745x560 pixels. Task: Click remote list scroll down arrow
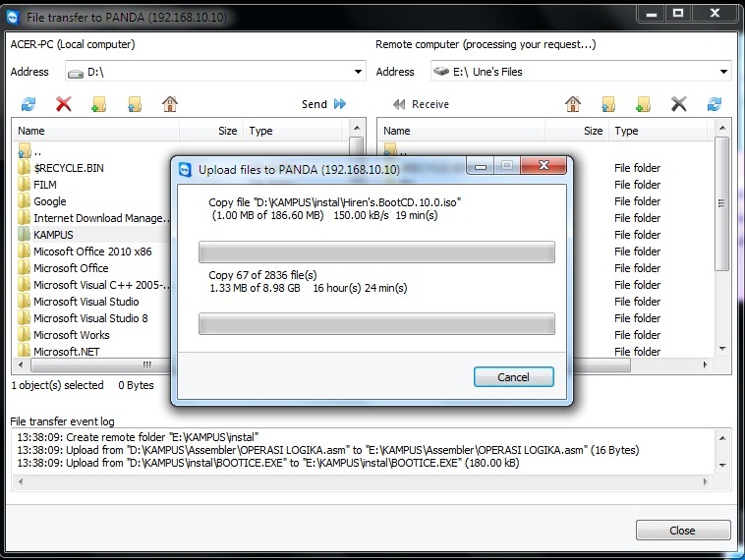point(722,349)
